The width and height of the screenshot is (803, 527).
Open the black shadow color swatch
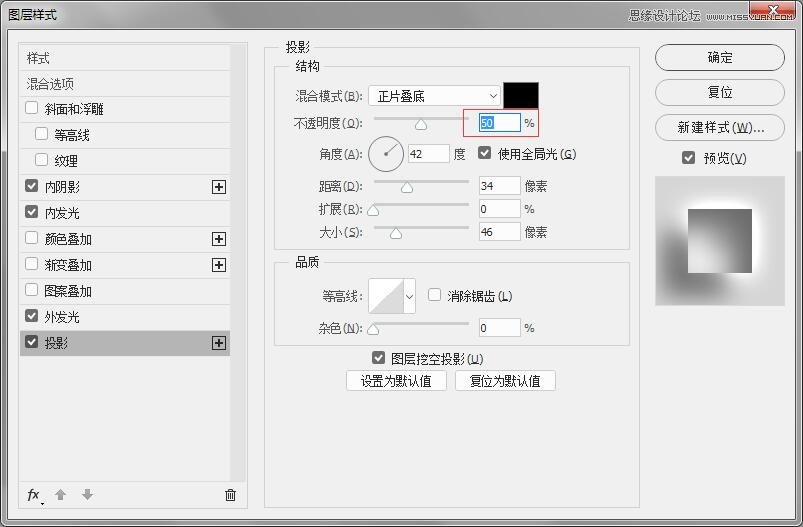tap(521, 95)
